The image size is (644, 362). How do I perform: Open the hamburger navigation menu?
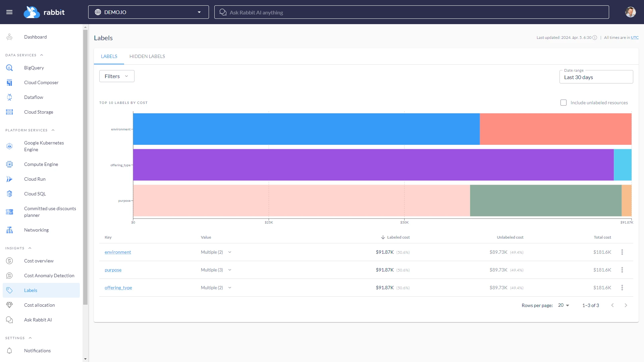(9, 12)
